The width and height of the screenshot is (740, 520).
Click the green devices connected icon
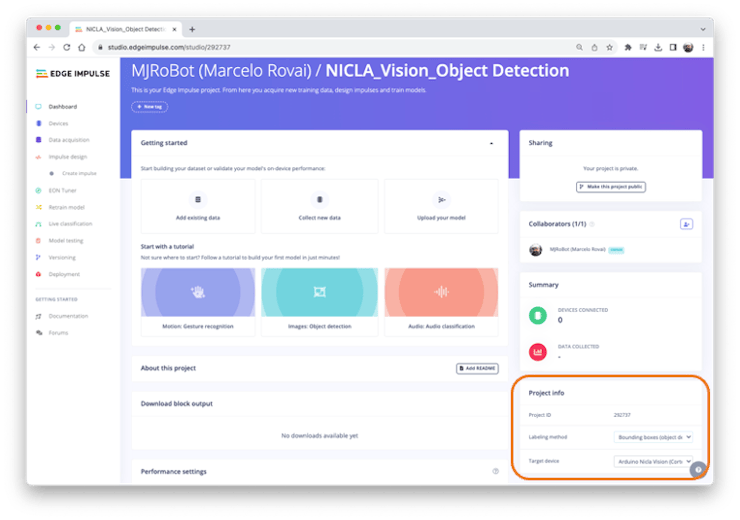538,315
